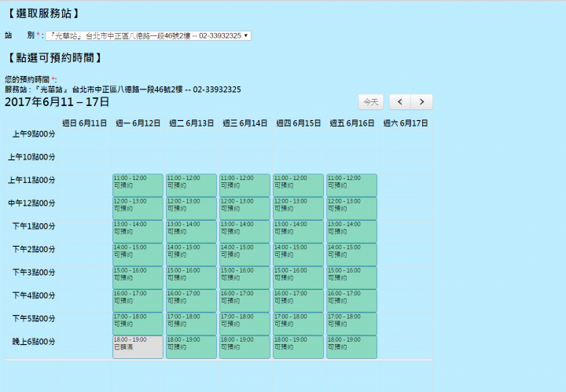
Task: Choose Thursday 6月15日 18:00 - 19:00 slot
Action: point(298,347)
